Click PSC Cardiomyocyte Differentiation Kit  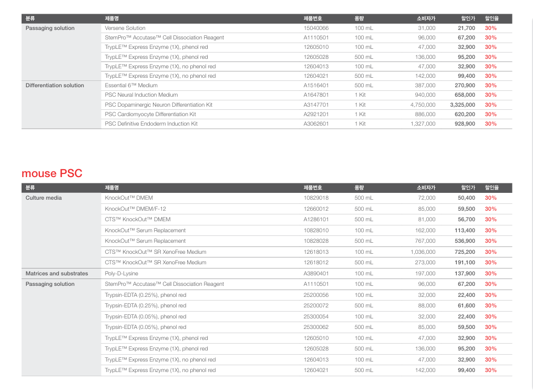pos(150,114)
